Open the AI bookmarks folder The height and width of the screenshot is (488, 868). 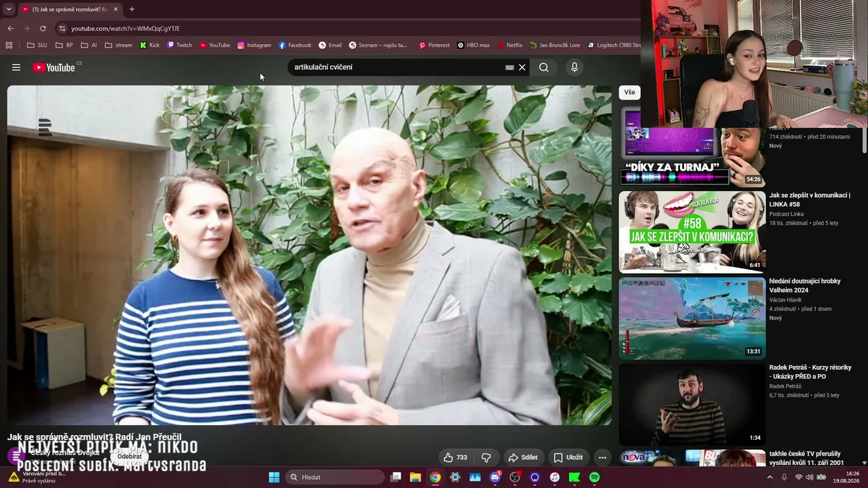[x=89, y=45]
